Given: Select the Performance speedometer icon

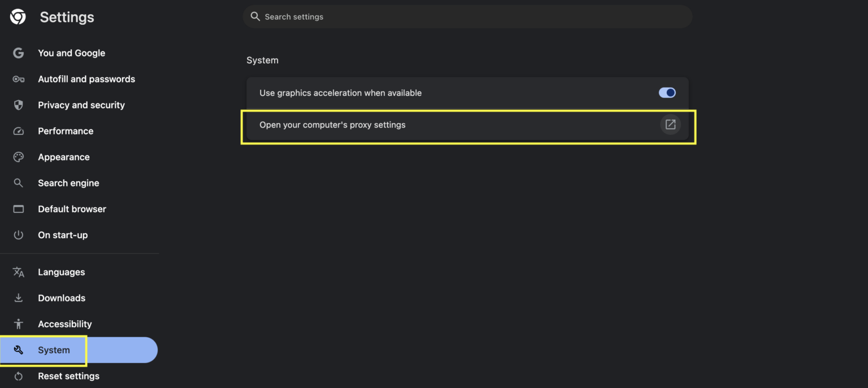Looking at the screenshot, I should (x=18, y=131).
